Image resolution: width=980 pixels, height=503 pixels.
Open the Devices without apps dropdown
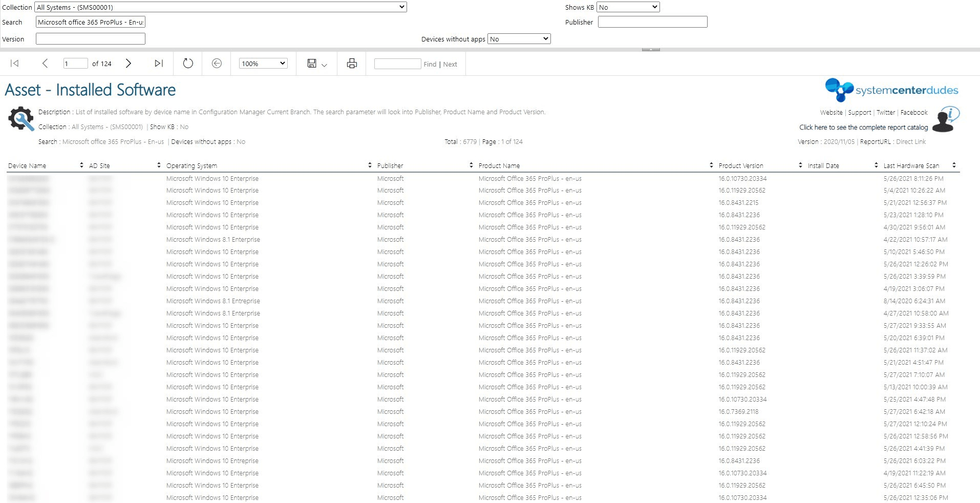(x=519, y=38)
